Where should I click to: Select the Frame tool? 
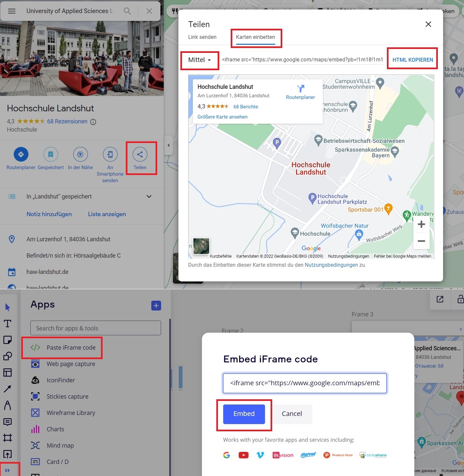[8, 438]
